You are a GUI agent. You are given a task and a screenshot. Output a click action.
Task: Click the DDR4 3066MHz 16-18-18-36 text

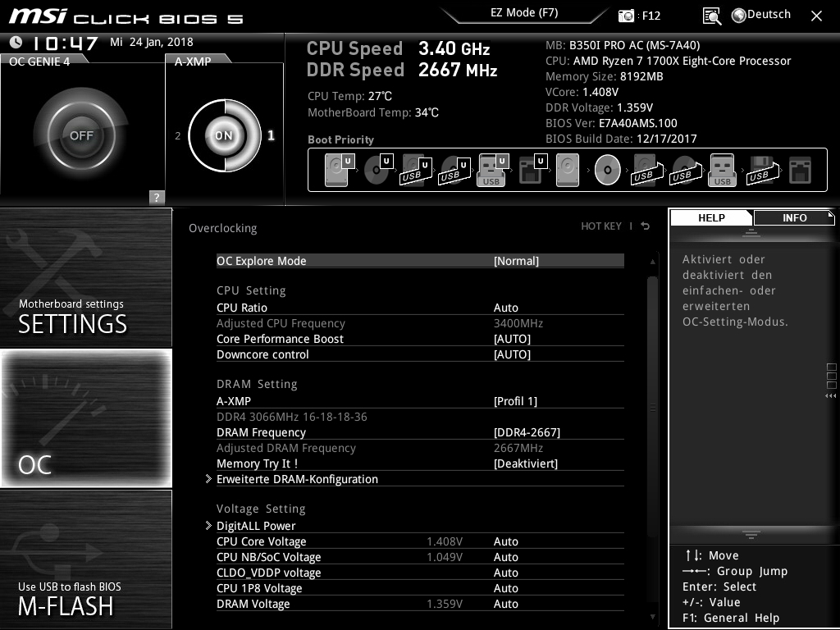point(291,417)
